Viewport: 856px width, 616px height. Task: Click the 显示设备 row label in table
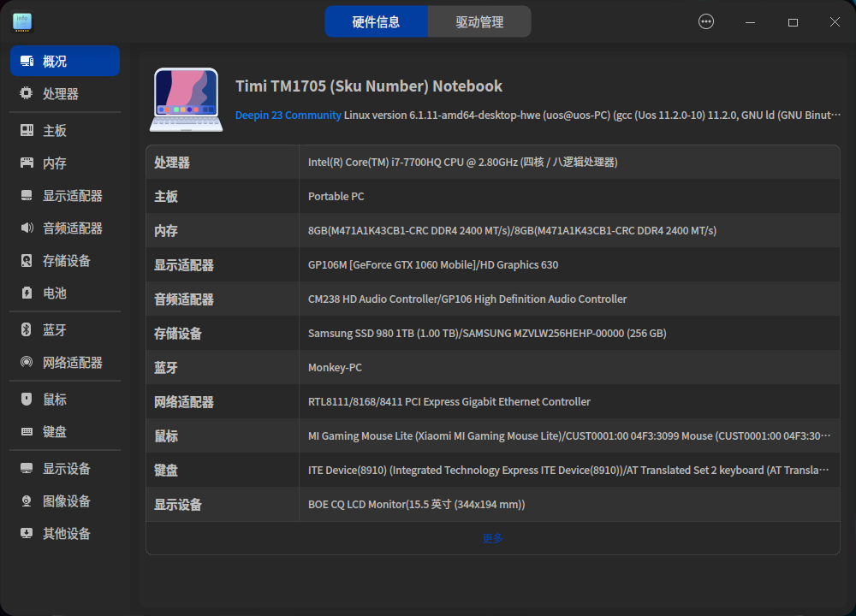tap(178, 505)
